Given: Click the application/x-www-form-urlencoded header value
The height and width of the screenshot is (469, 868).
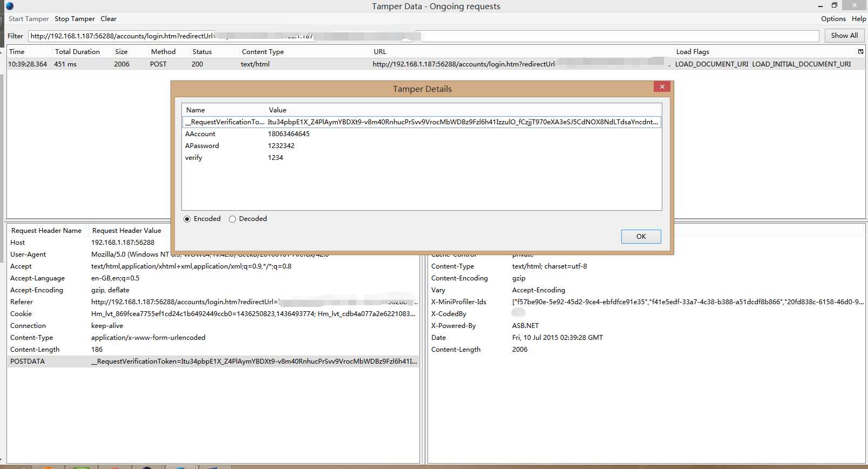Looking at the screenshot, I should (148, 338).
